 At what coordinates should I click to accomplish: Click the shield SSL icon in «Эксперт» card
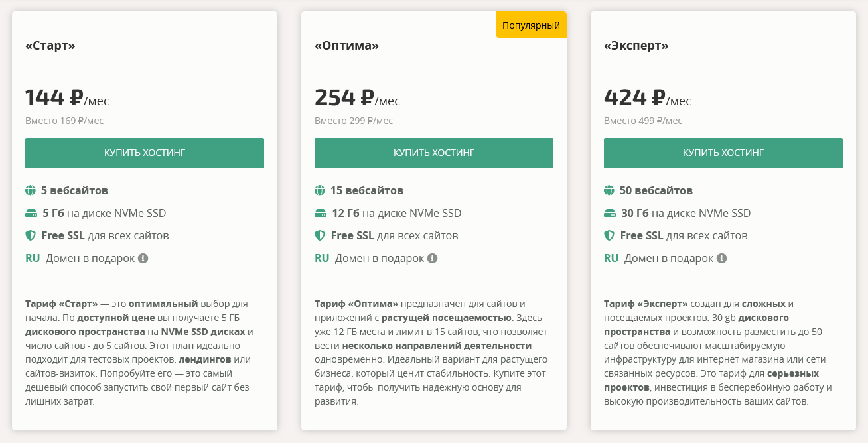pos(609,236)
